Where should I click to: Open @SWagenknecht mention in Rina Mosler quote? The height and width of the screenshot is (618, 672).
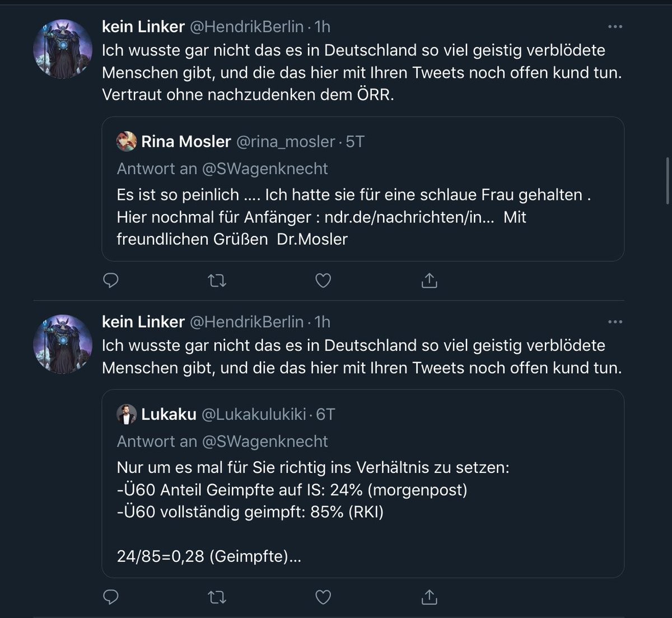click(x=264, y=169)
